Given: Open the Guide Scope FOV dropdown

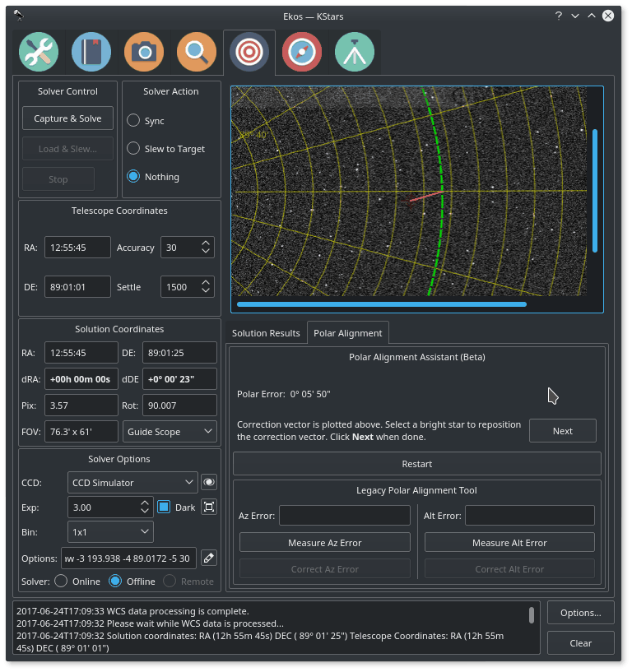Looking at the screenshot, I should click(170, 431).
